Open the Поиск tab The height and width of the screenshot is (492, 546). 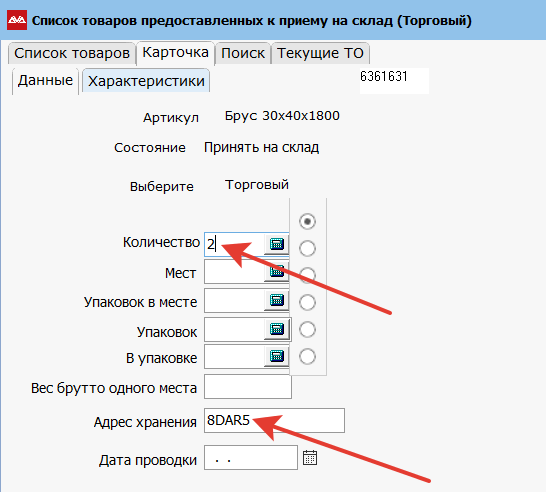(x=243, y=53)
